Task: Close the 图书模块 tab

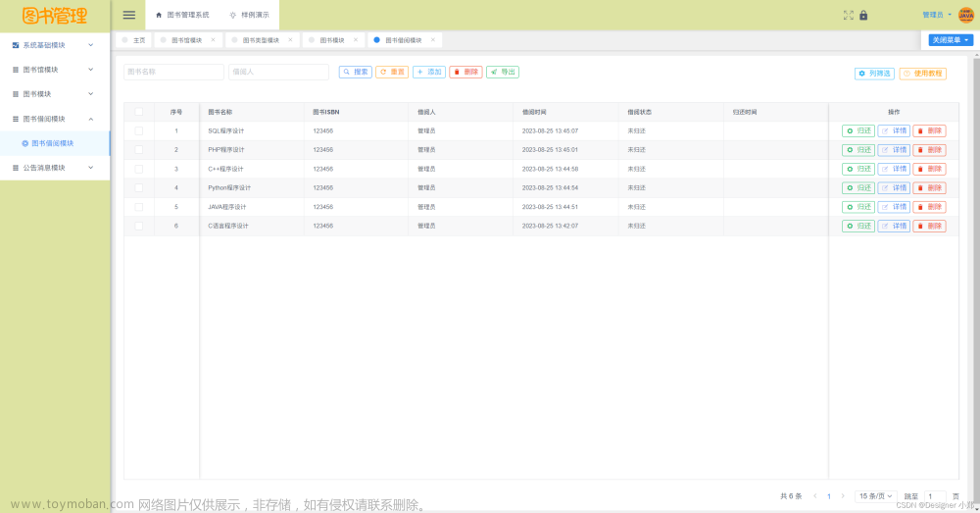Action: [x=356, y=40]
